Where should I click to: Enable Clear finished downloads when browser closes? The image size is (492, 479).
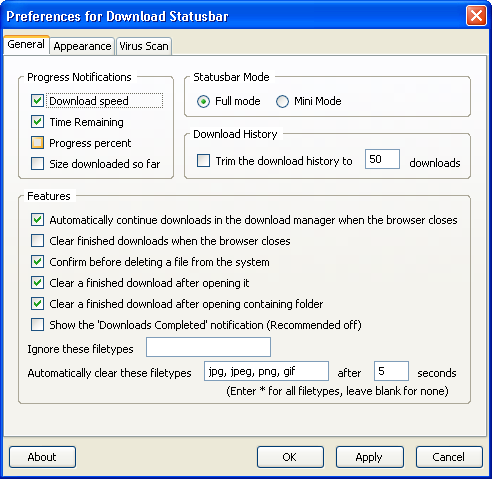37,241
